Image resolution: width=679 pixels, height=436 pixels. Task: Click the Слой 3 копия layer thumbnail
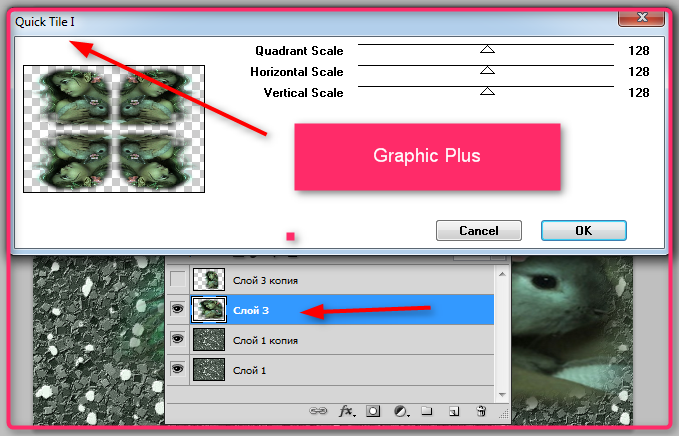(x=209, y=279)
